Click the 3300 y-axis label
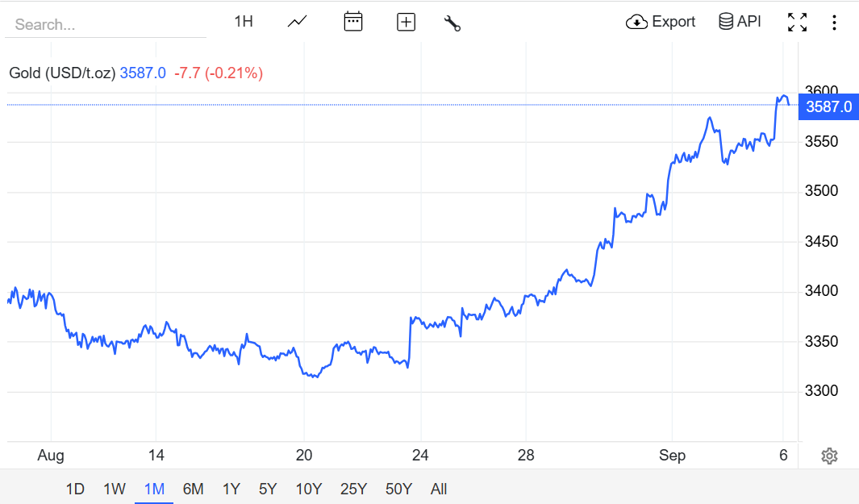 click(x=821, y=390)
